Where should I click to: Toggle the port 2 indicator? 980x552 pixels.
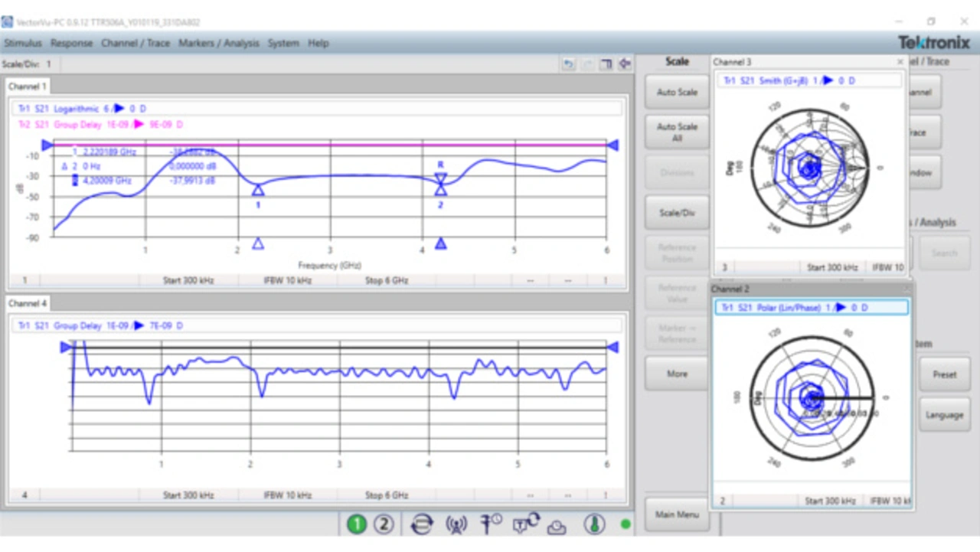[384, 524]
